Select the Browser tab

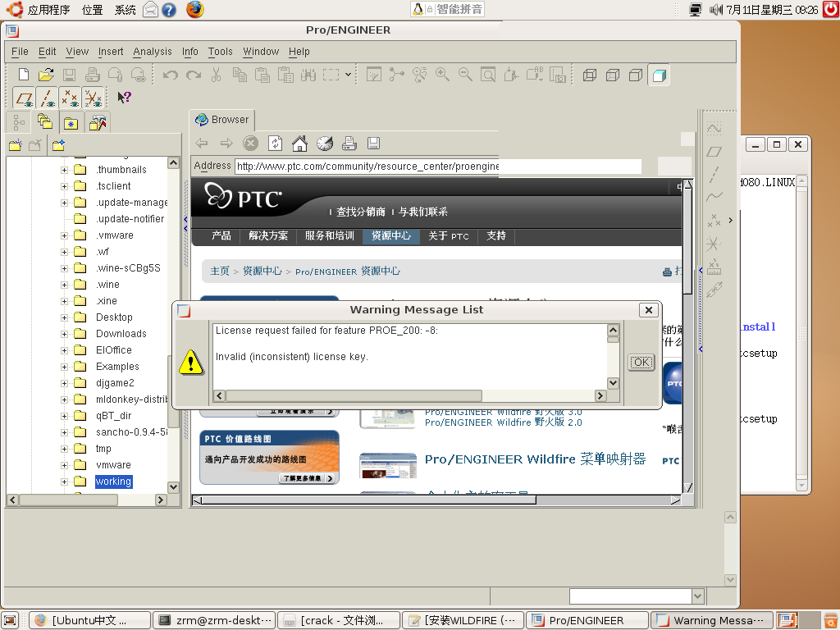[222, 120]
